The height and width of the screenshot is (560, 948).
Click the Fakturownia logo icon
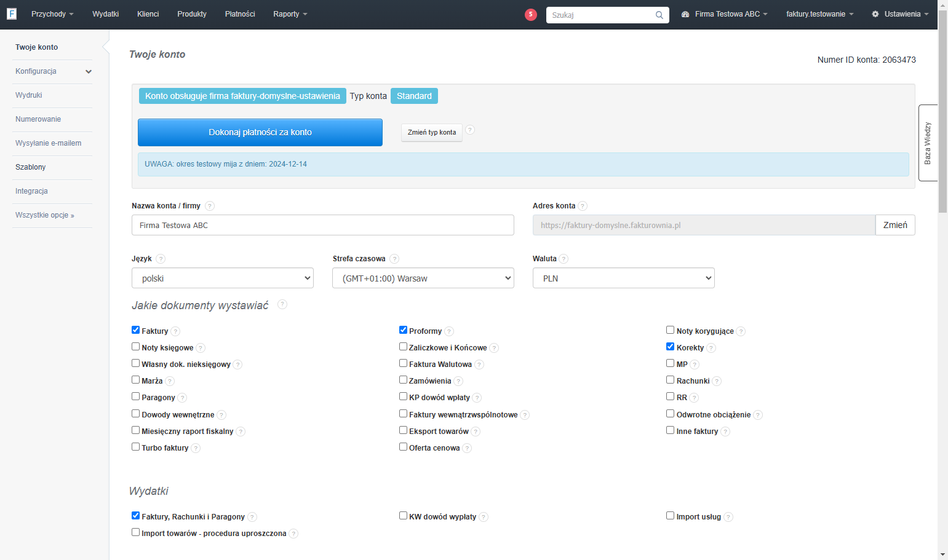tap(12, 14)
